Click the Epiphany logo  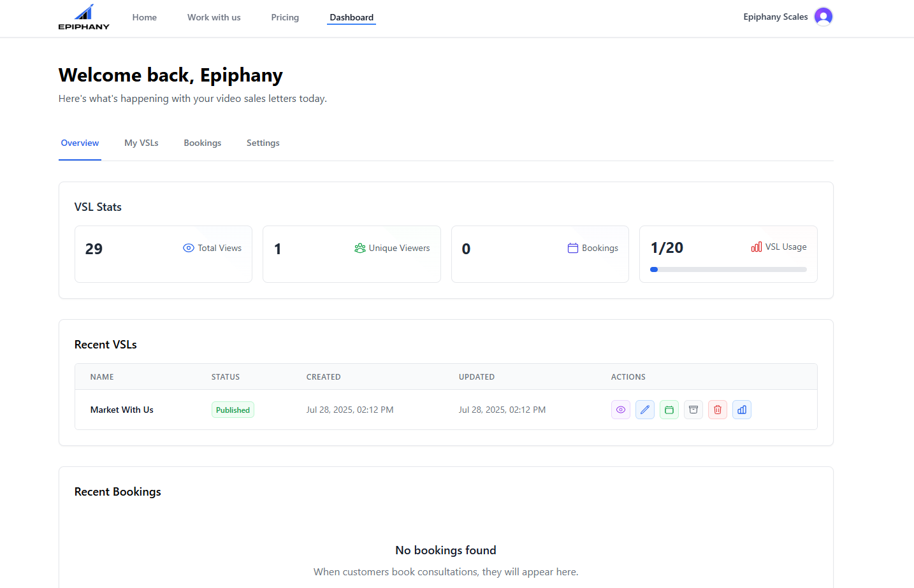pos(83,17)
